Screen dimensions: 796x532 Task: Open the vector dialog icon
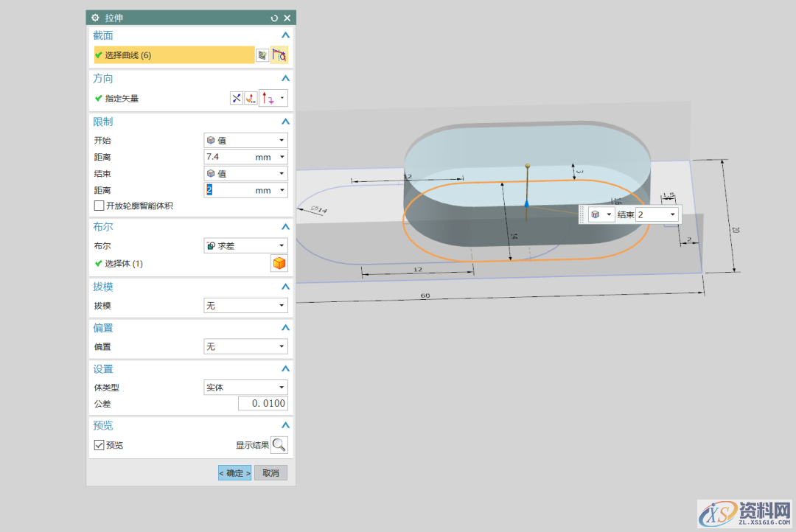pyautogui.click(x=251, y=98)
